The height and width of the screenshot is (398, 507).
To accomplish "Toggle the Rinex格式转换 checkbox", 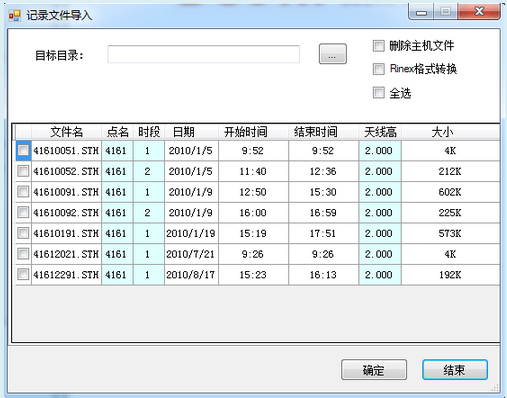I will (378, 69).
